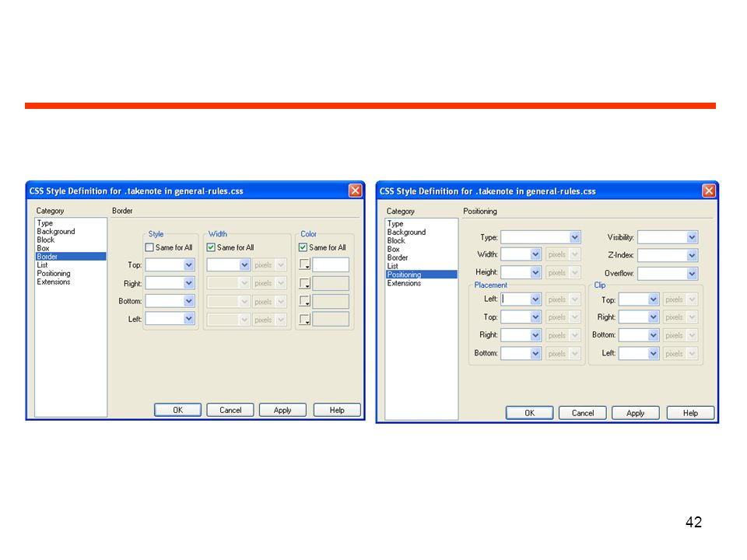Viewport: 747px width, 560px height.
Task: Open the Clip Top dropdown
Action: (653, 299)
